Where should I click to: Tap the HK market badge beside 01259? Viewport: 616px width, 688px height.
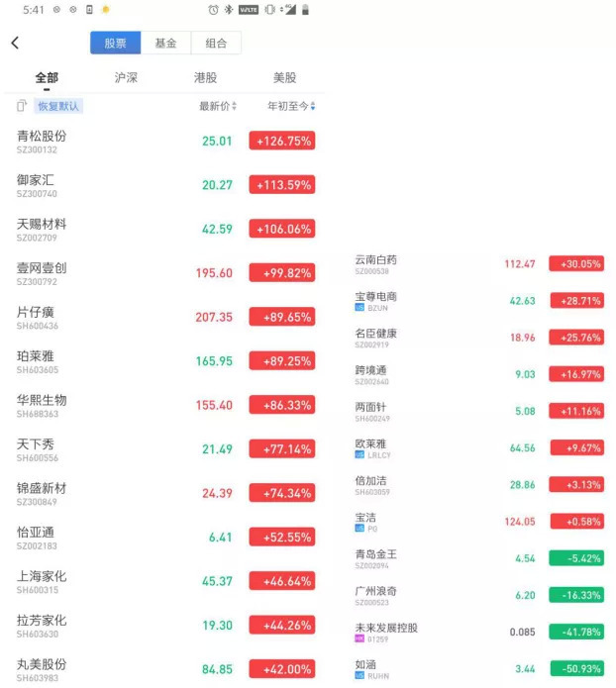click(x=359, y=639)
